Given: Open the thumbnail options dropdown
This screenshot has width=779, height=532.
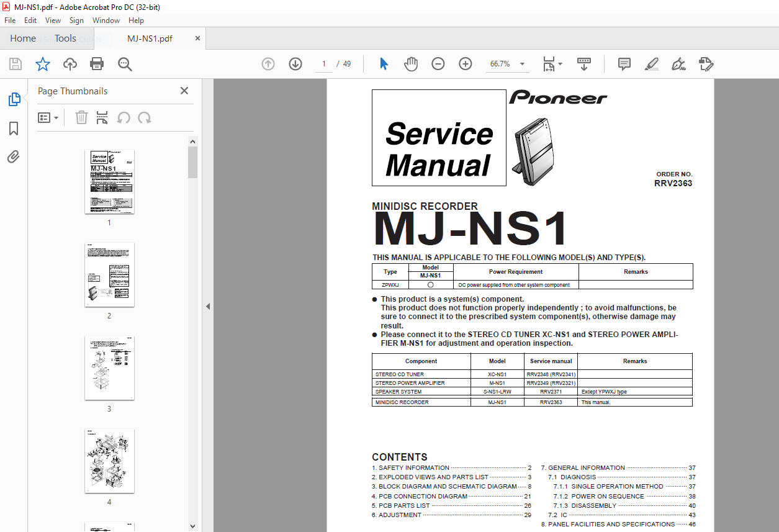Looking at the screenshot, I should pyautogui.click(x=48, y=117).
